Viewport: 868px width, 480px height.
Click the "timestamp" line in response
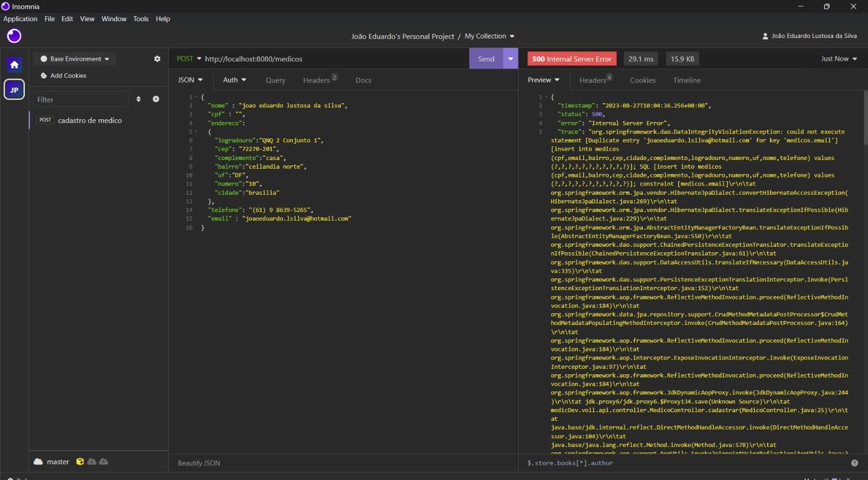tap(634, 106)
